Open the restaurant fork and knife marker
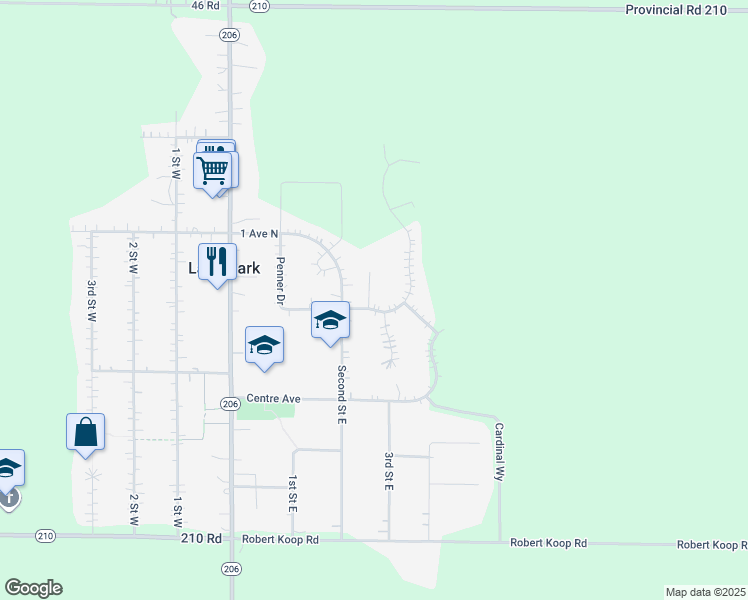 pos(217,263)
